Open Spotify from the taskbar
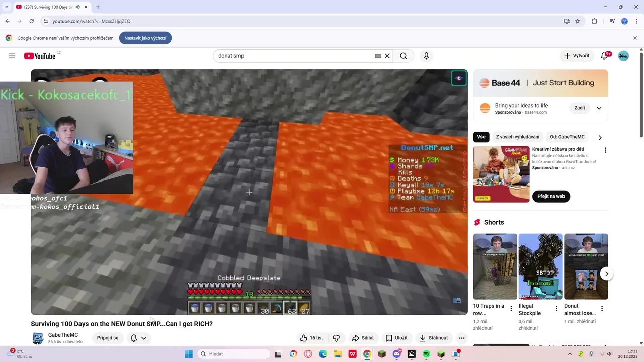 [426, 354]
